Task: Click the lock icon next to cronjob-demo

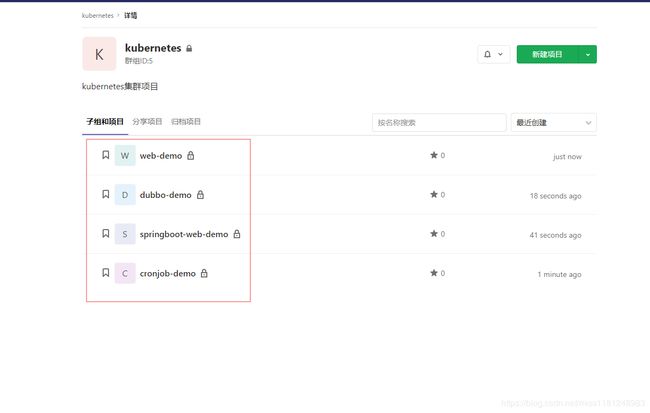Action: tap(204, 273)
